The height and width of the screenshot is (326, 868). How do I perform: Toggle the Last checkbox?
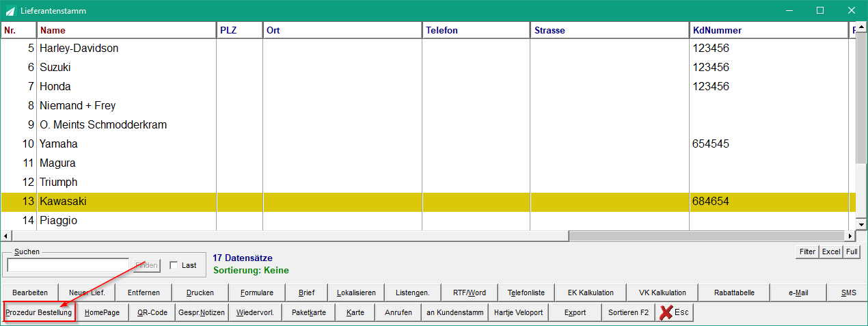coord(174,265)
